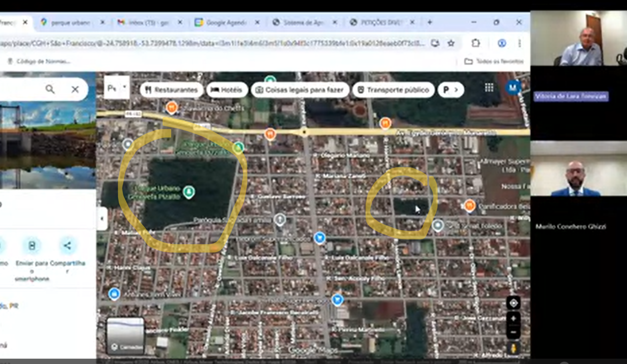Screen dimensions: 627x364
Task: Select the Street View pegman icon
Action: coord(513,348)
